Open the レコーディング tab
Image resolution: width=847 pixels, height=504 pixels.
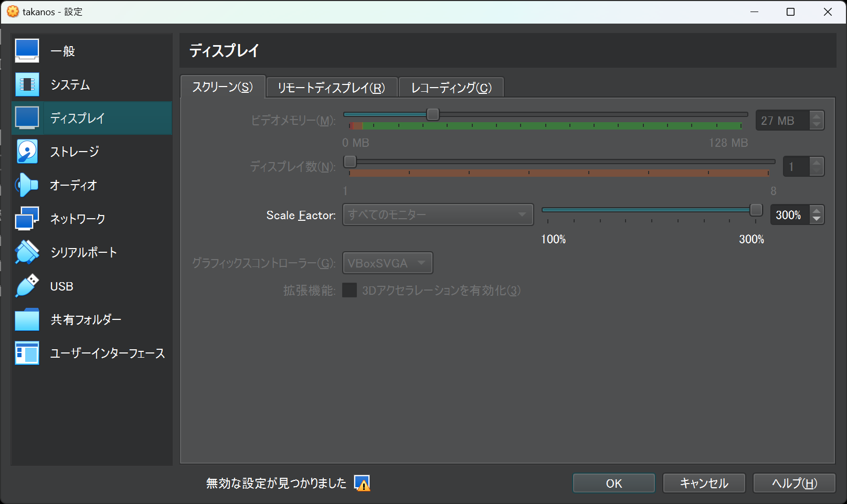[450, 87]
